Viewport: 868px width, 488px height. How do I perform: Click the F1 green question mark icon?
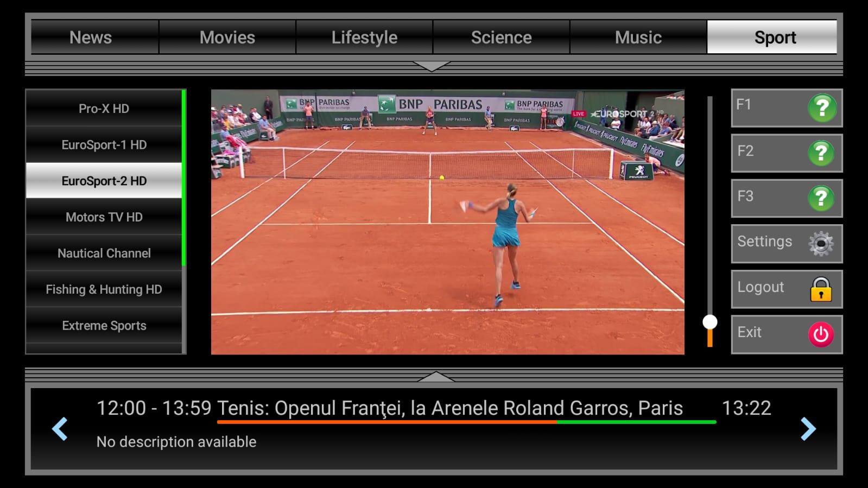tap(822, 108)
